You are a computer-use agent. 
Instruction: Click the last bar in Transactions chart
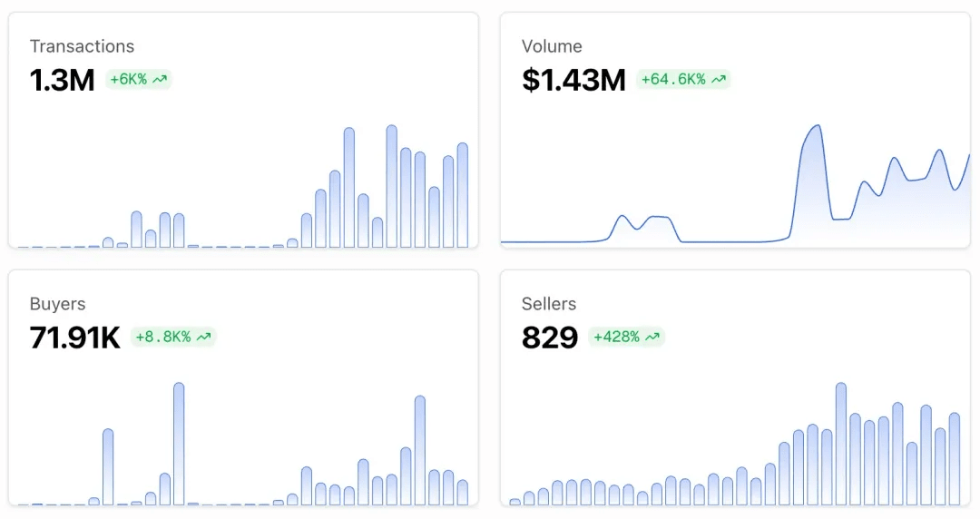(x=463, y=195)
